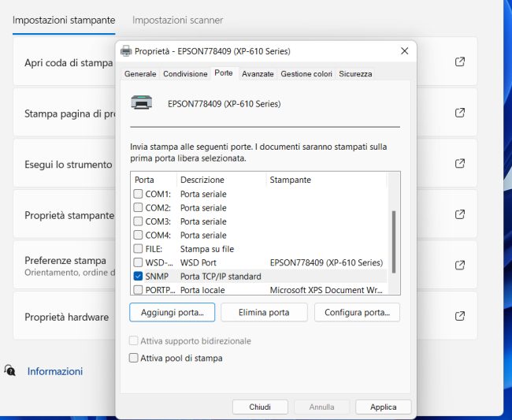Click the EPSON printer device icon
Viewport: 512px width, 420px height.
[x=142, y=102]
